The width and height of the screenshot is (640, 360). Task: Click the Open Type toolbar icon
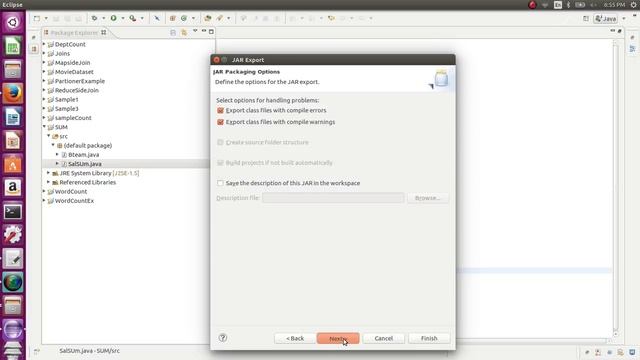pos(208,18)
